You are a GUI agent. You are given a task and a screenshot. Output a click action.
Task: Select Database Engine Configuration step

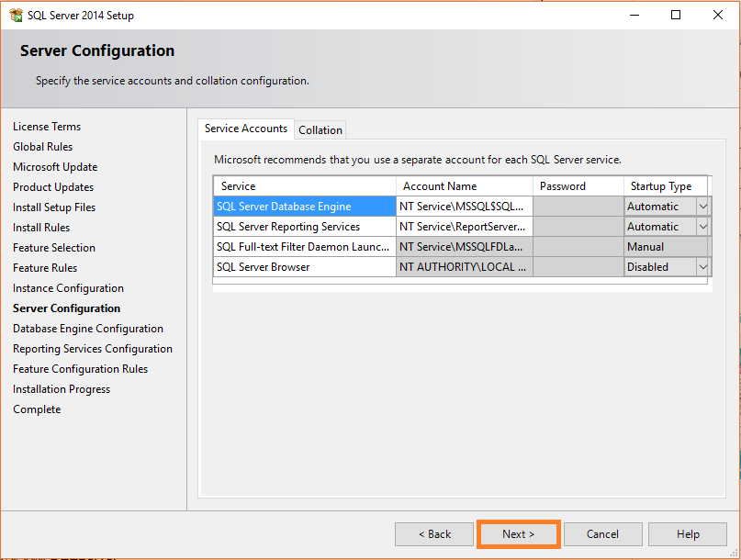(x=88, y=329)
